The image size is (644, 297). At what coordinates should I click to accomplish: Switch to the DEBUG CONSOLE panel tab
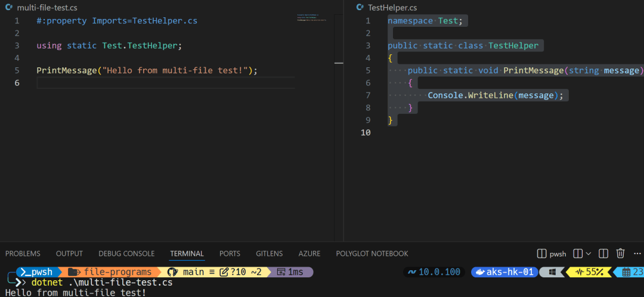click(126, 253)
